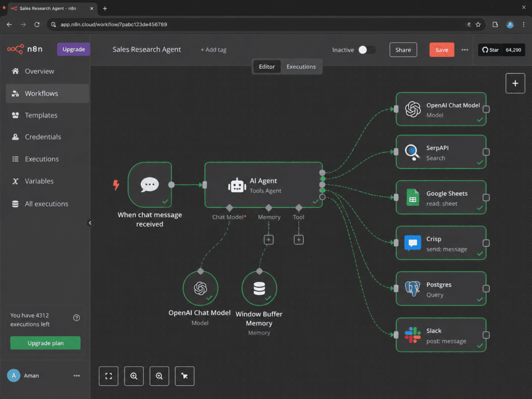Select the Slack post message node icon
Viewport: 532px width, 399px height.
pos(413,335)
